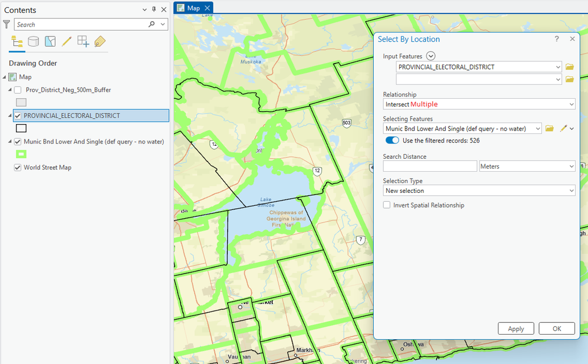Image resolution: width=588 pixels, height=364 pixels.
Task: Select List By Selection icon
Action: coord(50,41)
